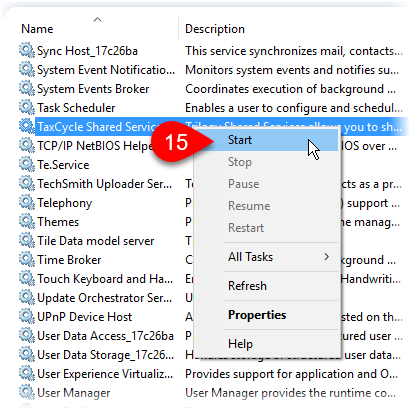Click the gear icon for TechSmith Uploader Service

click(27, 183)
